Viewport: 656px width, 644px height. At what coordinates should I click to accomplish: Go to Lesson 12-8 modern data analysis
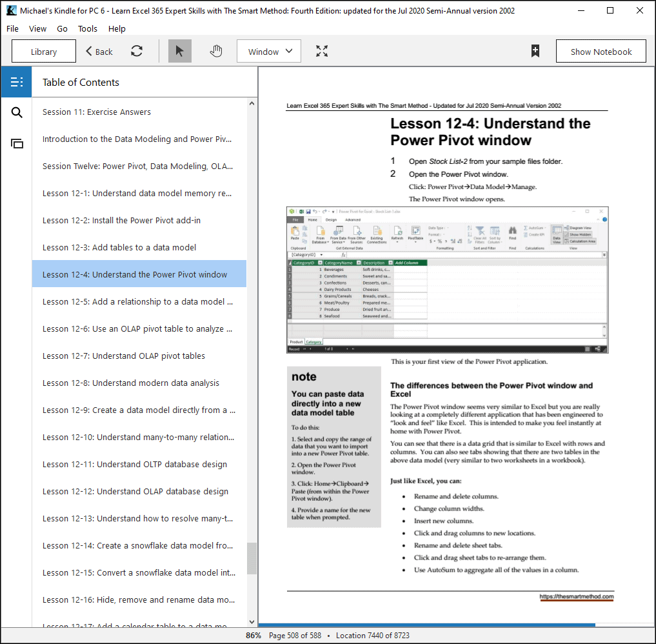pos(139,383)
